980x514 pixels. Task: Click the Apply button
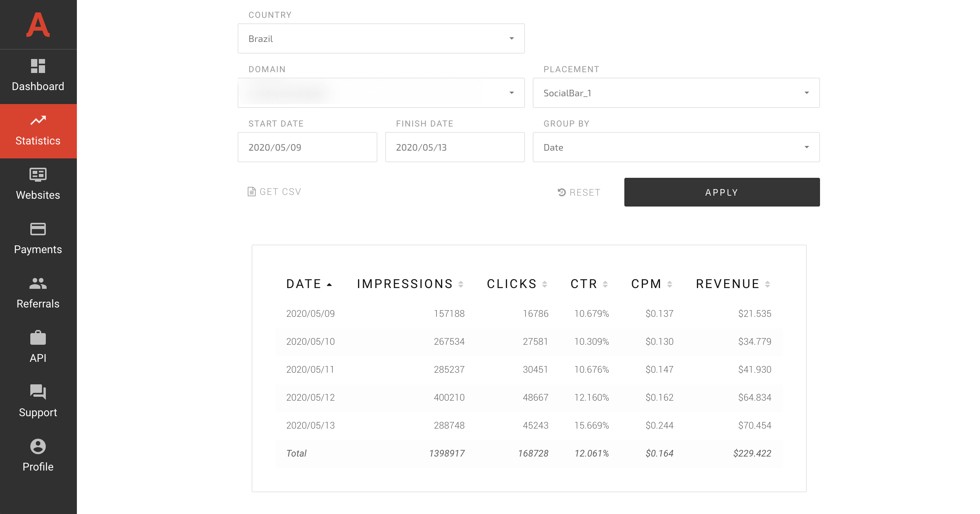pos(721,192)
